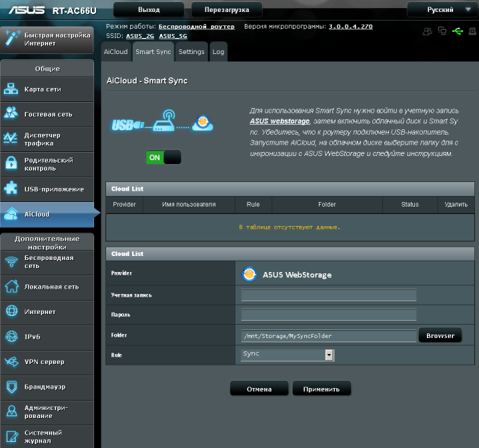The height and width of the screenshot is (448, 479).
Task: Open the USB application puzzle icon
Action: [x=11, y=188]
